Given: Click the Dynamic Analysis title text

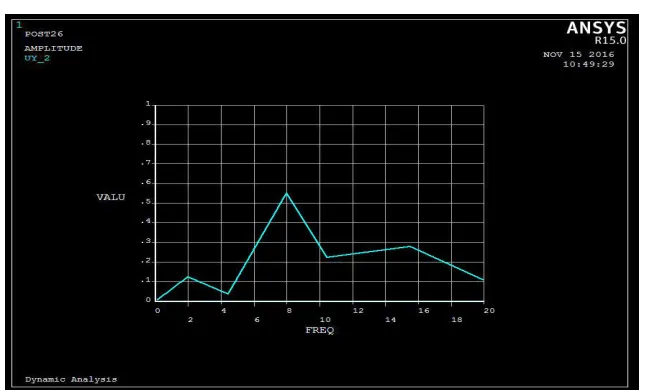Looking at the screenshot, I should tap(71, 379).
